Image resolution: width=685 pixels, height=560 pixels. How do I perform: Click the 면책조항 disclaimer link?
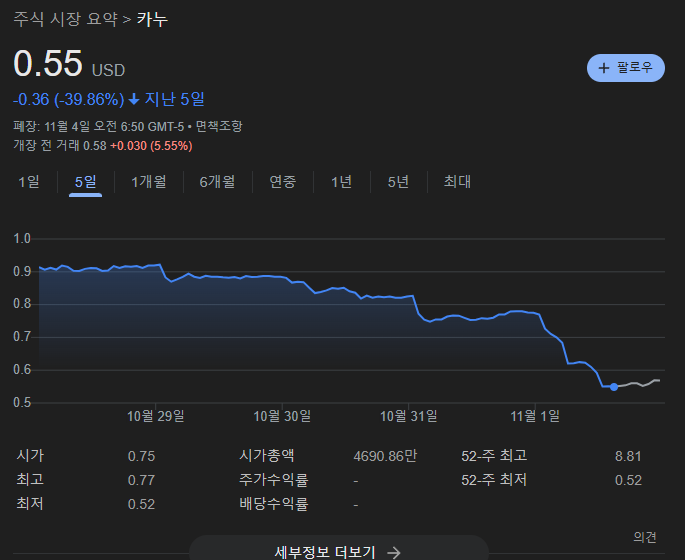[x=218, y=126]
